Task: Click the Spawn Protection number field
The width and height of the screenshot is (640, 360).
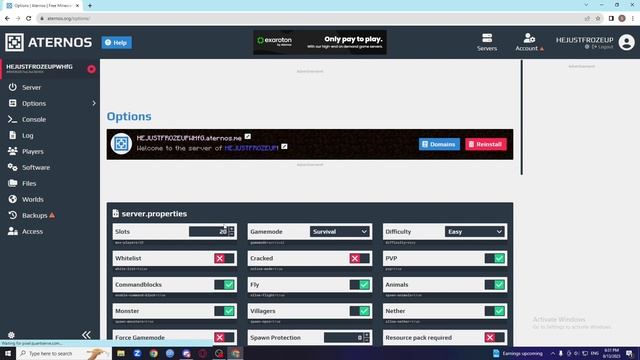Action: [x=343, y=338]
